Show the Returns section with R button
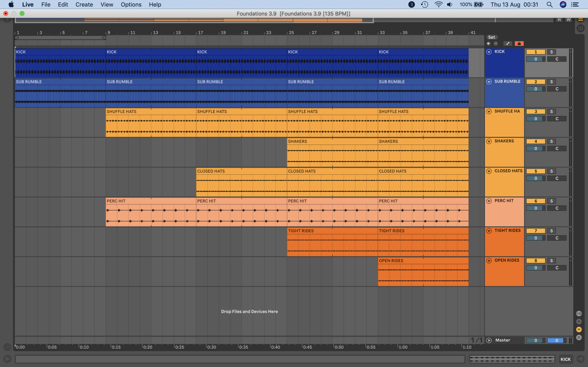 (x=579, y=322)
